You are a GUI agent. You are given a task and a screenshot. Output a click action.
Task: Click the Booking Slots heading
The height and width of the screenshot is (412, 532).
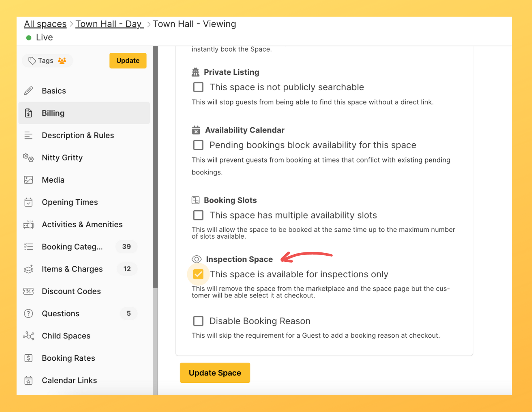click(230, 200)
